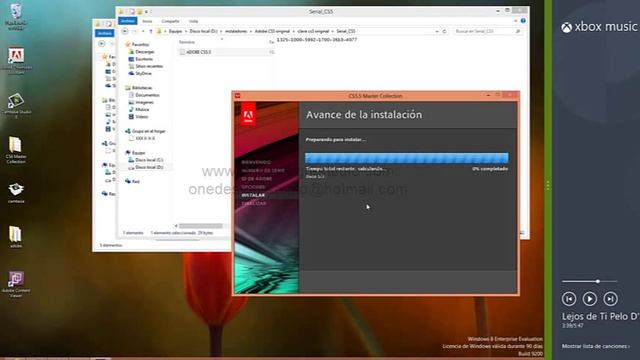640x360 pixels.
Task: Click the Up one level arrow
Action: [151, 31]
